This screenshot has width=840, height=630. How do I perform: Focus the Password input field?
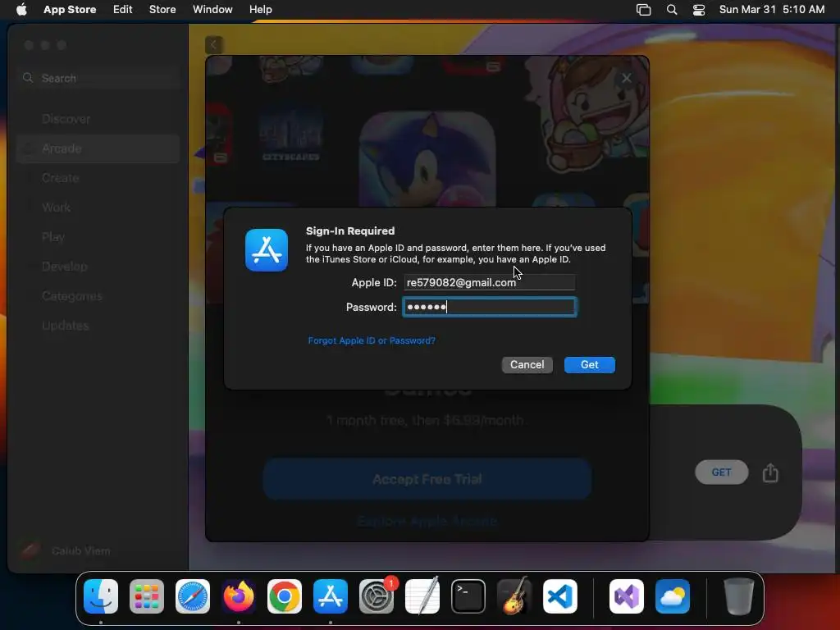(x=489, y=307)
